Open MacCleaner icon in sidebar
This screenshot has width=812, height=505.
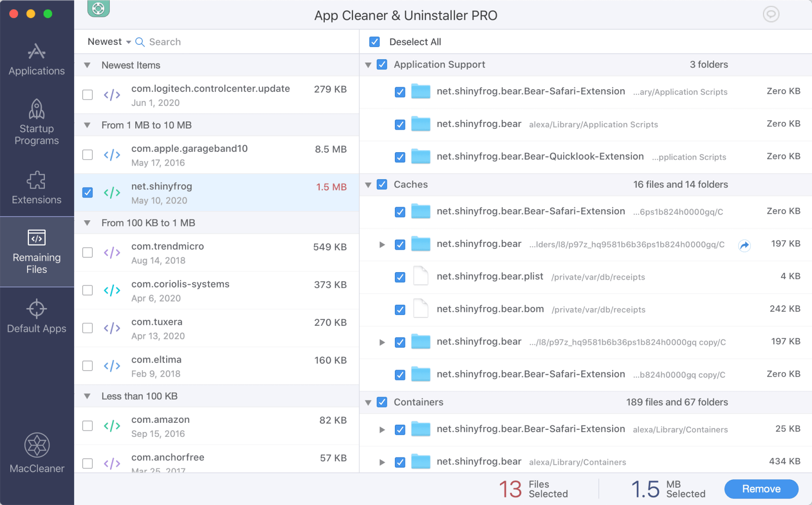click(37, 445)
